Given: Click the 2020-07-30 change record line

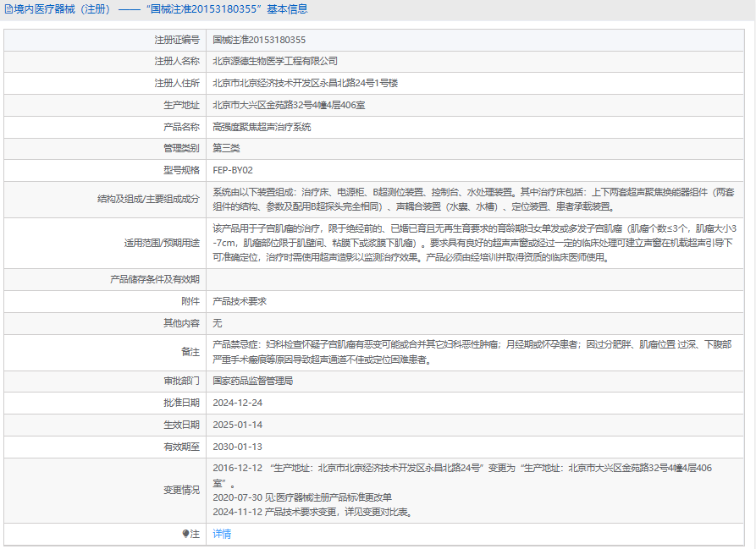Looking at the screenshot, I should [x=301, y=497].
